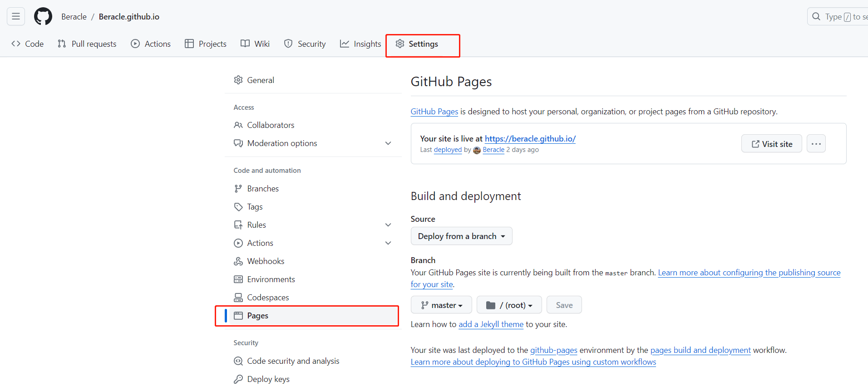Viewport: 868px width, 386px height.
Task: Click the GitHub Octocat logo
Action: (43, 17)
